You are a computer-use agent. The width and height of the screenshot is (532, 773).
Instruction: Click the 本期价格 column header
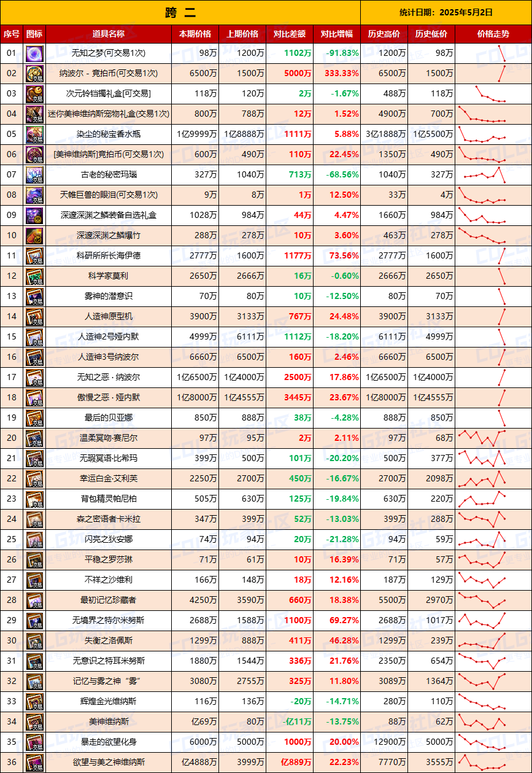click(x=195, y=34)
